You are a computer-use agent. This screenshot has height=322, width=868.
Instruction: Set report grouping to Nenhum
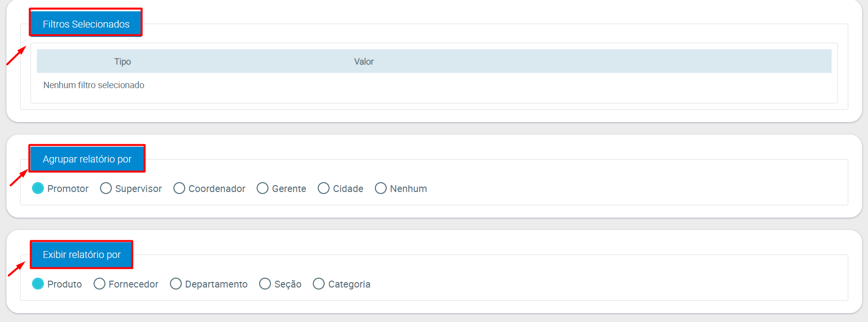tap(381, 189)
